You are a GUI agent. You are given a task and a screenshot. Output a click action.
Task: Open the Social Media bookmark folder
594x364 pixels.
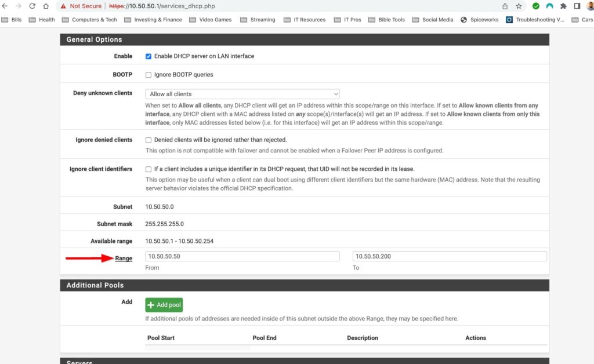click(433, 20)
